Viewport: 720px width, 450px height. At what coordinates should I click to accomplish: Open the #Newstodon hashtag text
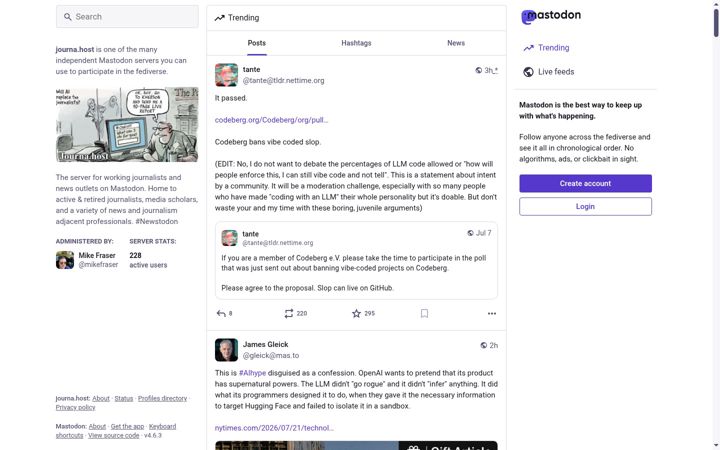[157, 221]
